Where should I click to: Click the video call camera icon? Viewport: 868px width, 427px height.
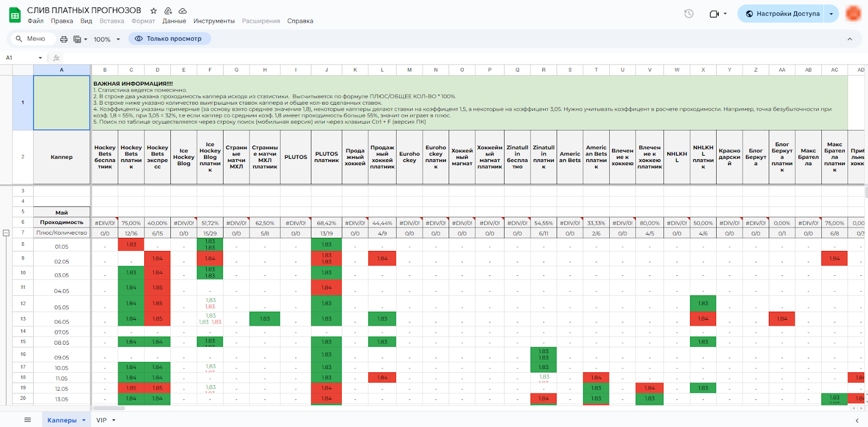coord(714,14)
